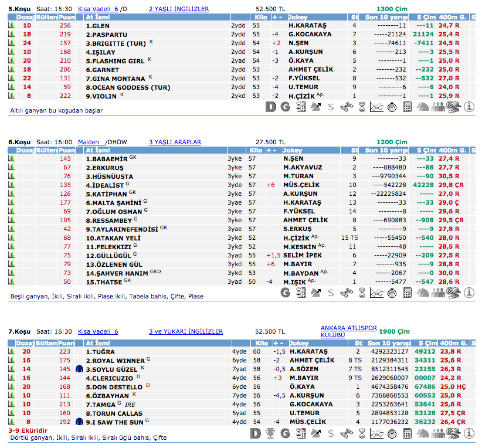Viewport: 482px width, 448px height.
Task: Click the bar chart icon beside 1.GLEN
Action: pos(11,26)
